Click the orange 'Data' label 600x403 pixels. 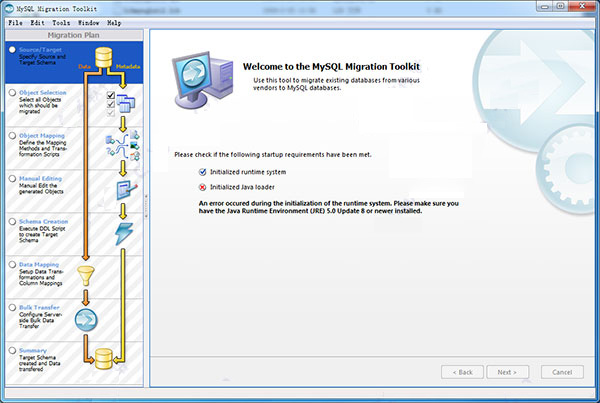pyautogui.click(x=85, y=67)
